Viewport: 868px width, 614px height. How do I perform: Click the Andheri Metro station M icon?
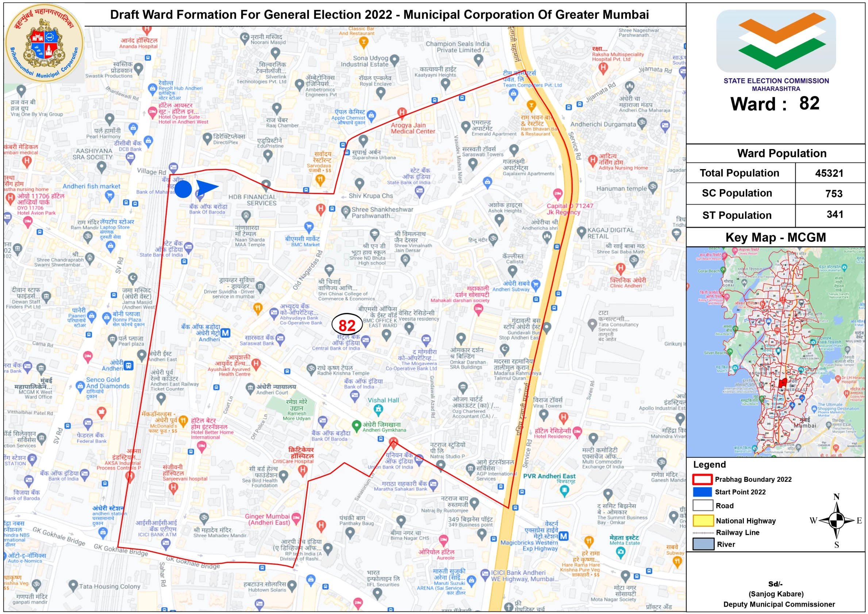[x=225, y=333]
